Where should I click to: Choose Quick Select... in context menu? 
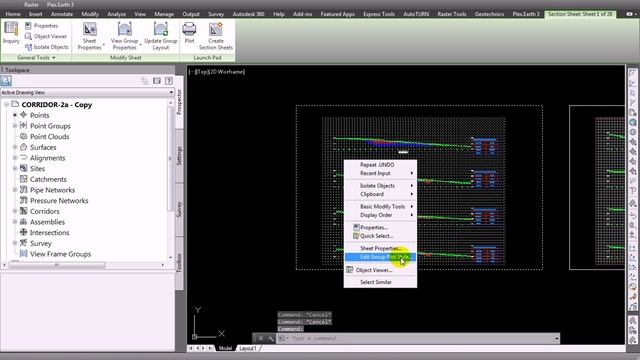(x=380, y=236)
